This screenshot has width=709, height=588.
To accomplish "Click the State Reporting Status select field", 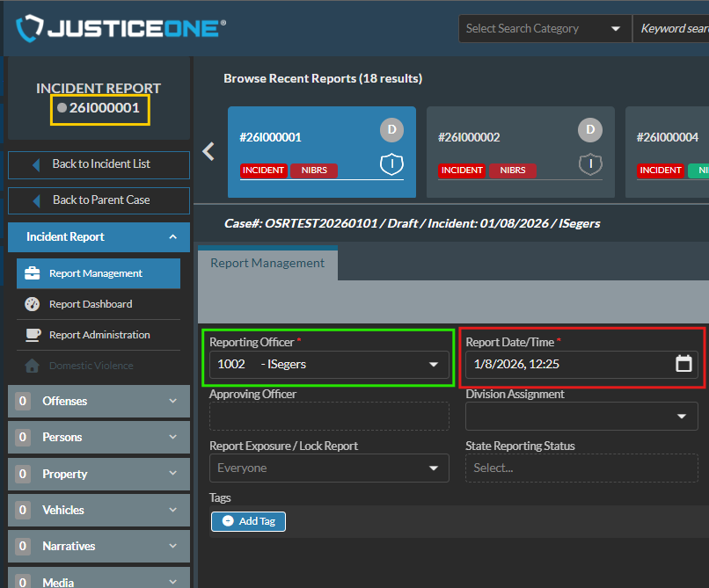I will (581, 468).
